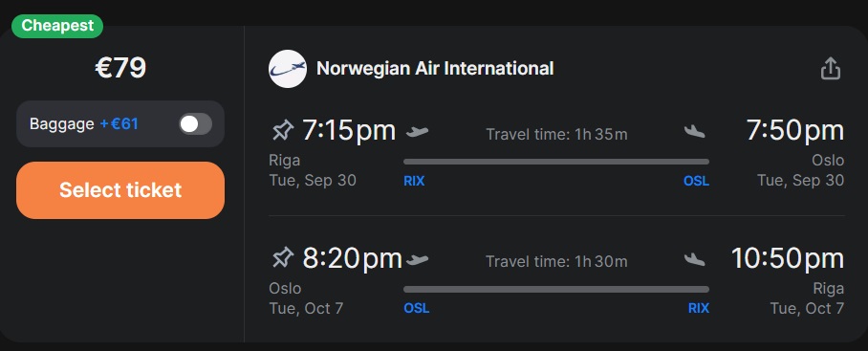Click the return flight progress bar

coord(556,289)
